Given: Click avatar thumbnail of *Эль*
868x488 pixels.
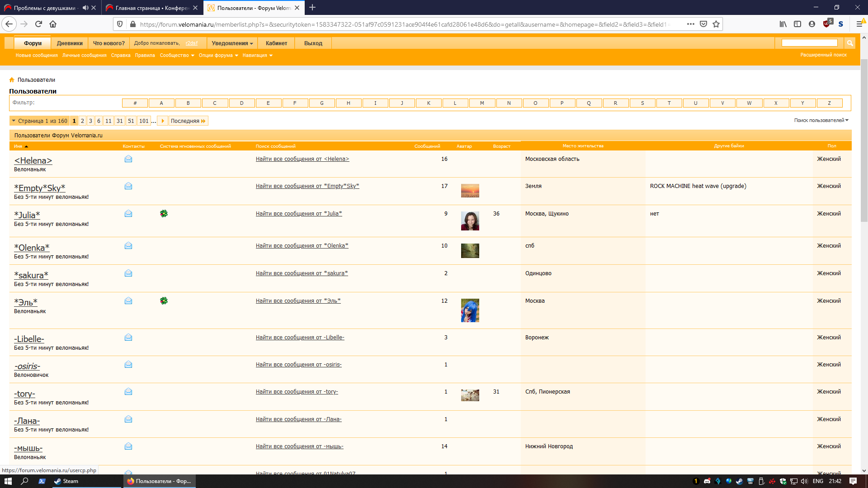Looking at the screenshot, I should [470, 310].
